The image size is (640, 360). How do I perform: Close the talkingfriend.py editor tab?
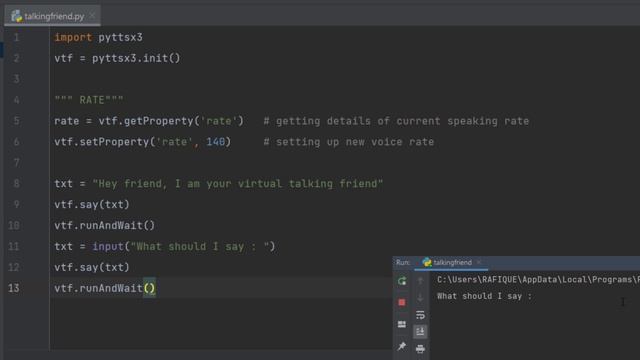(x=92, y=16)
